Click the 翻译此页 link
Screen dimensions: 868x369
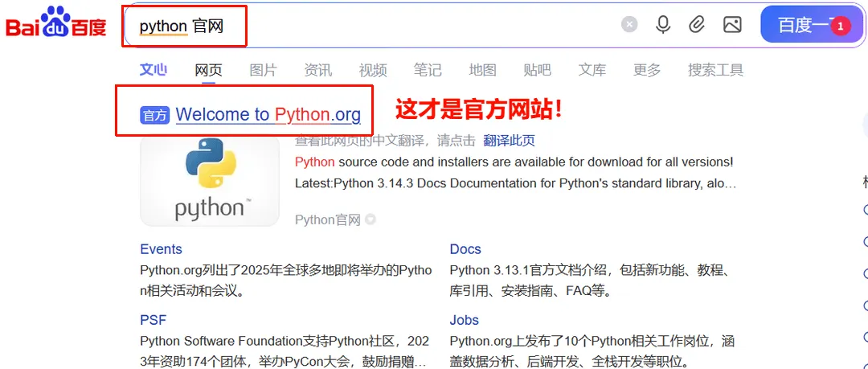tap(509, 140)
